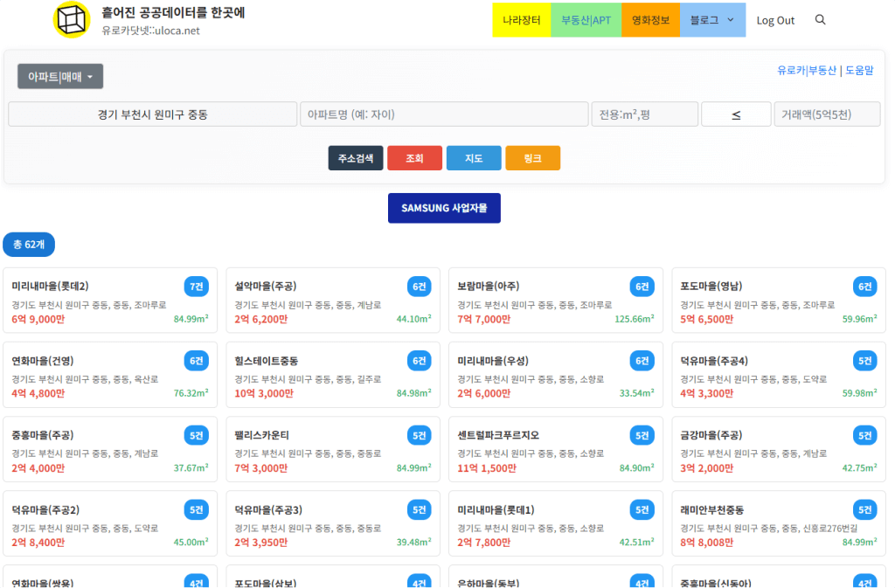Click the 5건 badge on 금강마을(주공)
The height and width of the screenshot is (588, 895).
(864, 435)
